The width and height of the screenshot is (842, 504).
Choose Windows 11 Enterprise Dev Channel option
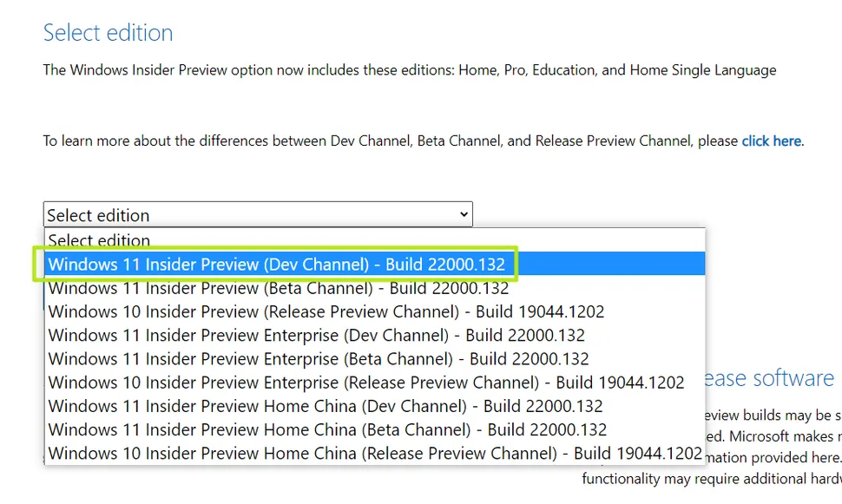click(374, 335)
